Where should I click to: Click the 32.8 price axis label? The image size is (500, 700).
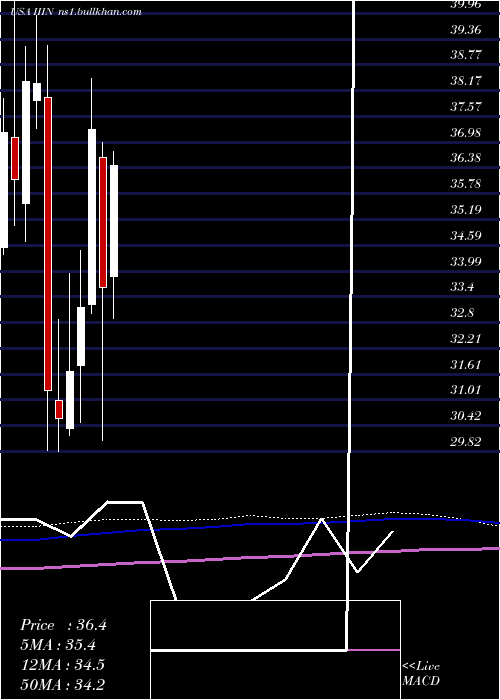click(x=462, y=312)
